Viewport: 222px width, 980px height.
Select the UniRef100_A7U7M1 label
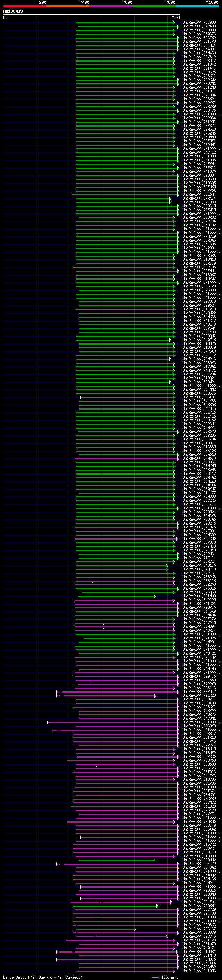click(x=199, y=84)
